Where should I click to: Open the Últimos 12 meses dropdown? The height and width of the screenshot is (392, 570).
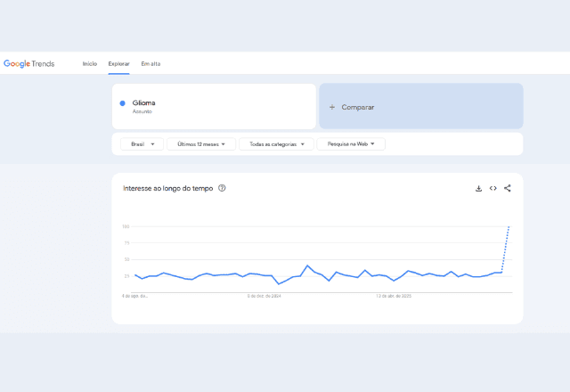tap(201, 144)
